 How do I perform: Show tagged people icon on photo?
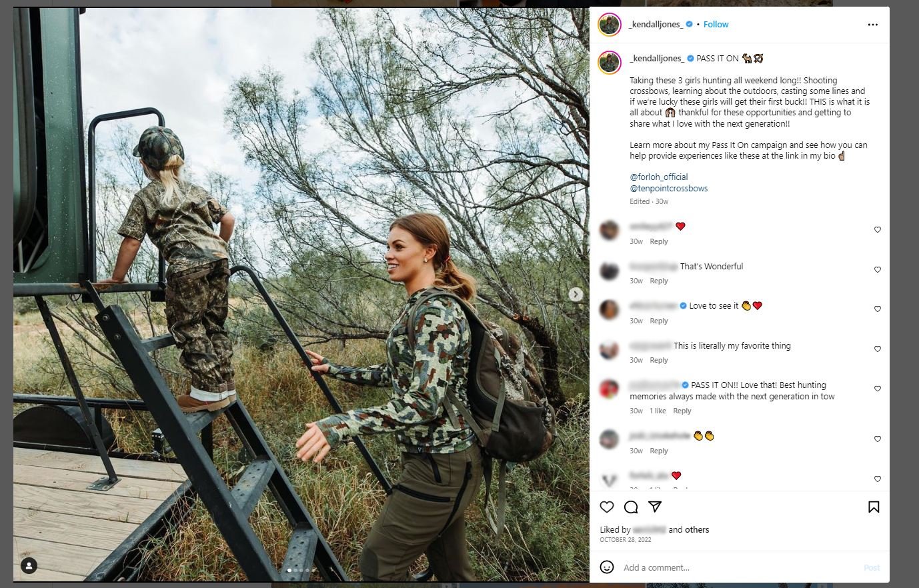click(29, 566)
